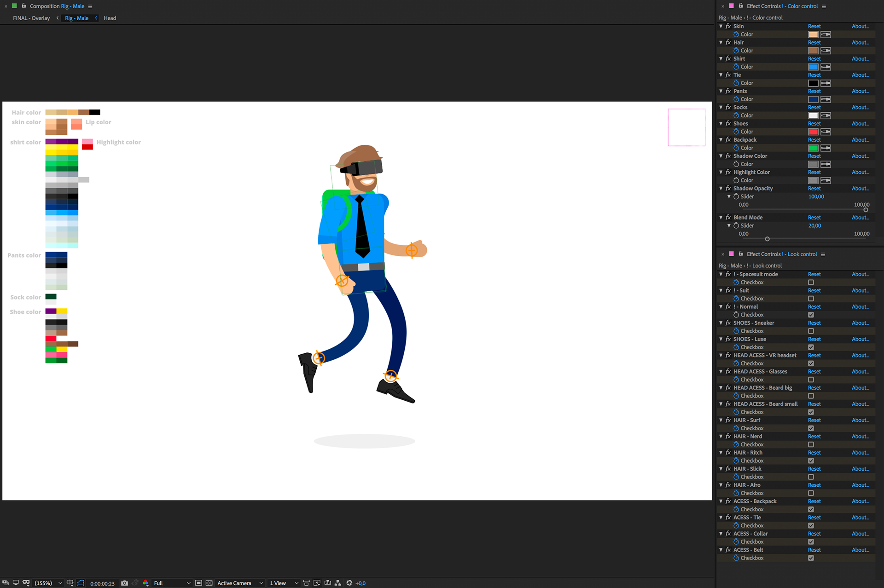Click the current time display field
Viewport: 884px width, 588px height.
pyautogui.click(x=102, y=583)
